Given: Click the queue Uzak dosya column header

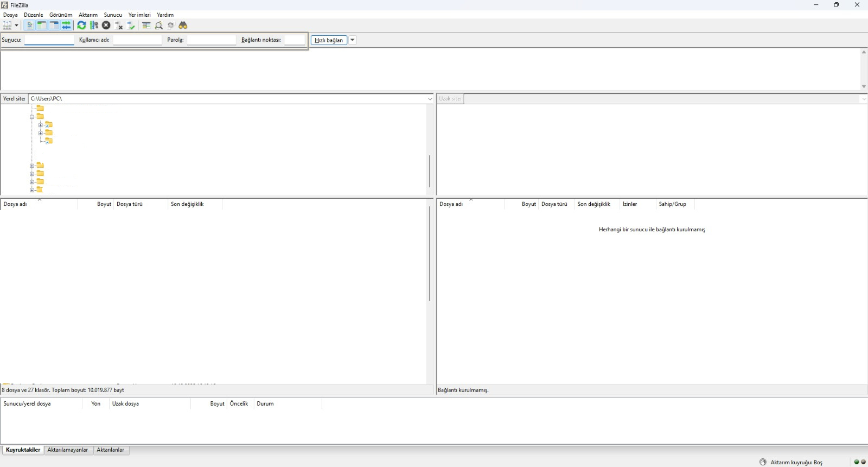Looking at the screenshot, I should click(x=150, y=404).
